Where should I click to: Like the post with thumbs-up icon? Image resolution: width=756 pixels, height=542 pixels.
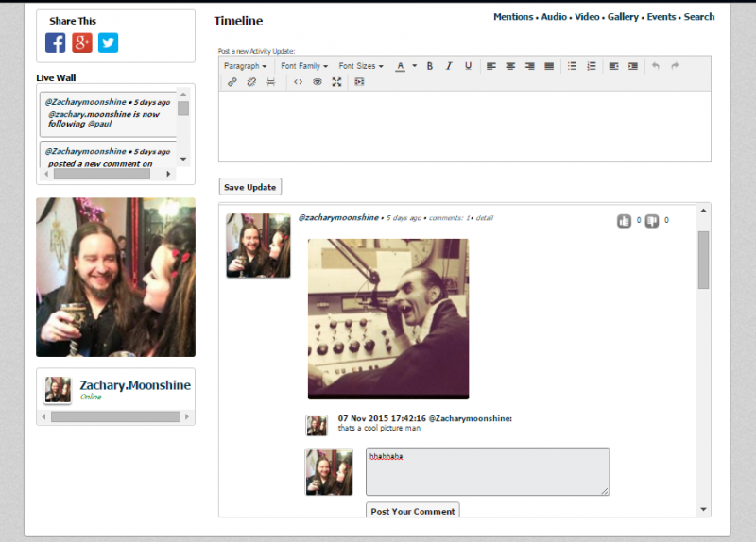624,221
